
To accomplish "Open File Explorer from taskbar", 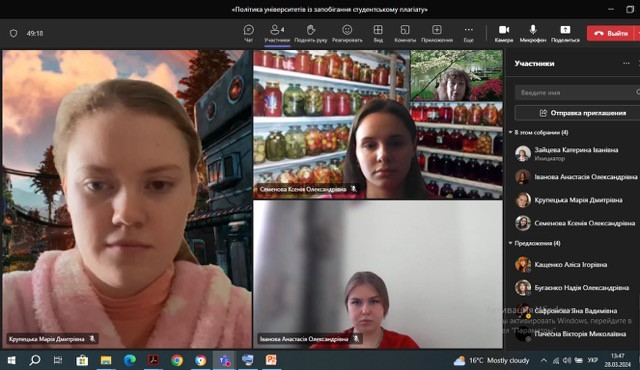I will pos(106,360).
